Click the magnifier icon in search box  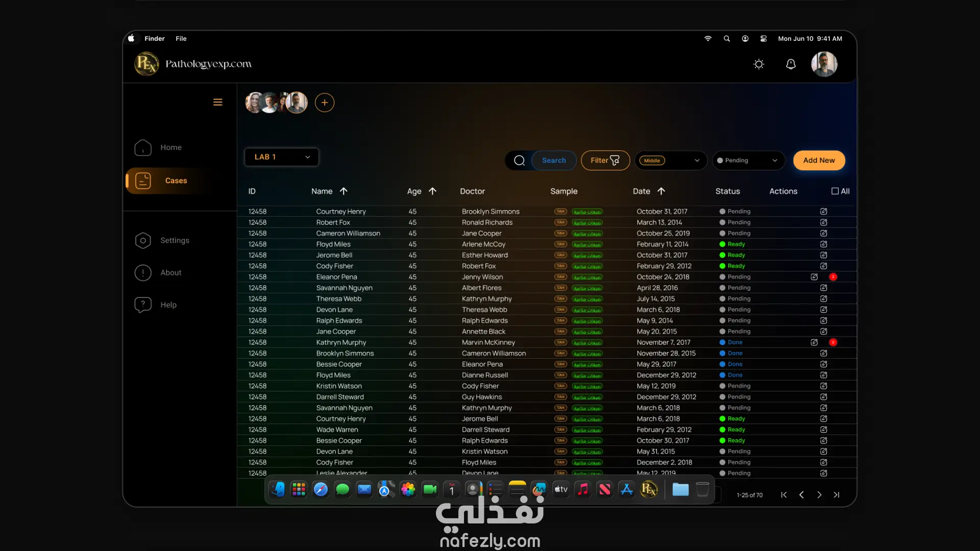[519, 161]
